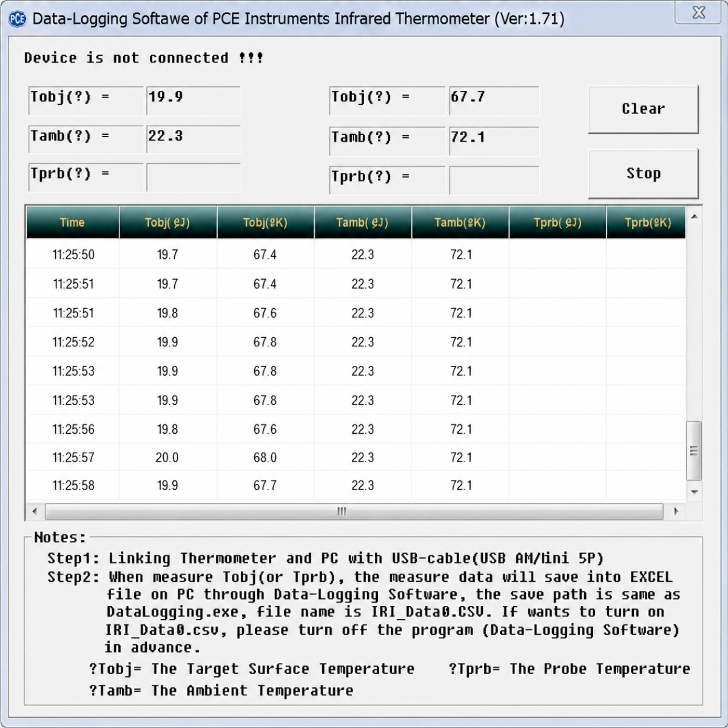This screenshot has height=728, width=728.
Task: Click the Clear button
Action: pyautogui.click(x=643, y=109)
